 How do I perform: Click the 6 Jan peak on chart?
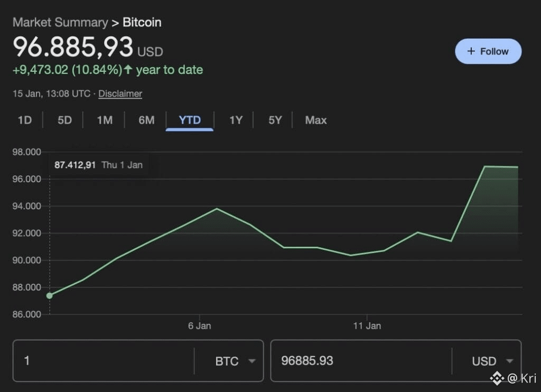pos(217,209)
